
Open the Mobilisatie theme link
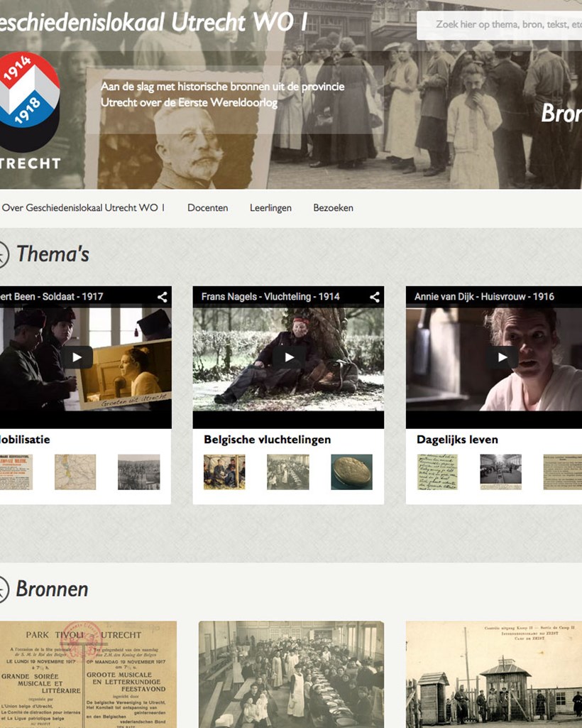coord(25,440)
